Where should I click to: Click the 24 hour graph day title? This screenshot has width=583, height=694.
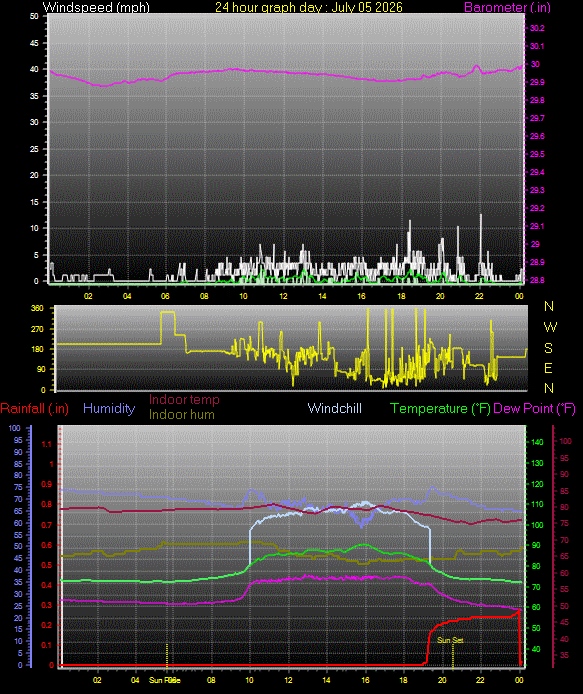309,7
